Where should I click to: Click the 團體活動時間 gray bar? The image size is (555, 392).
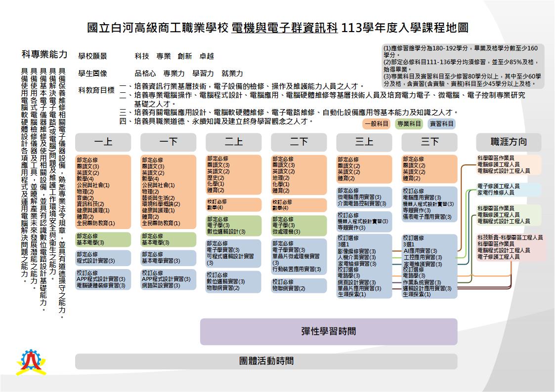click(x=266, y=361)
